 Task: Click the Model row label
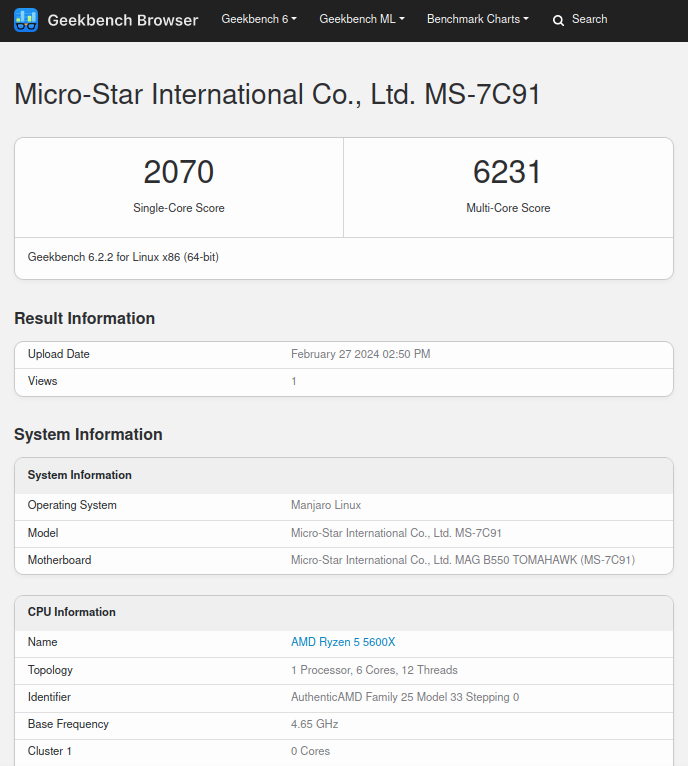[43, 533]
